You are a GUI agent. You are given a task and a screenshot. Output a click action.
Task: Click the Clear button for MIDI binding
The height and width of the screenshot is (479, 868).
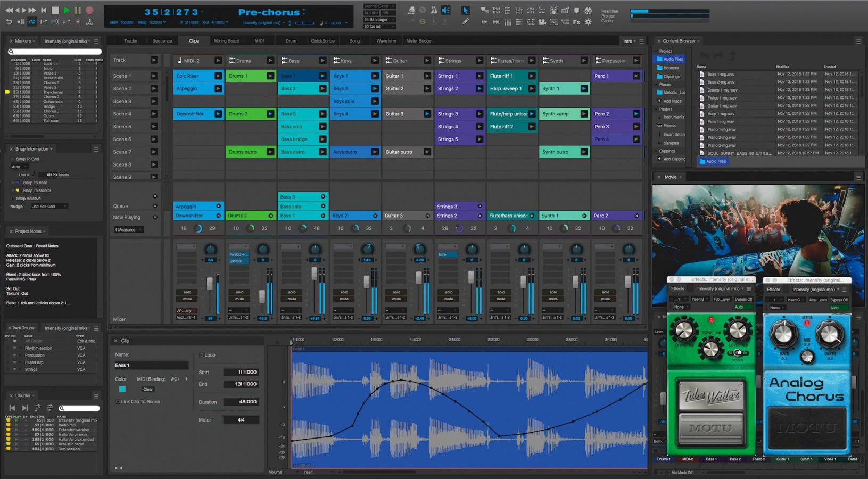click(148, 390)
